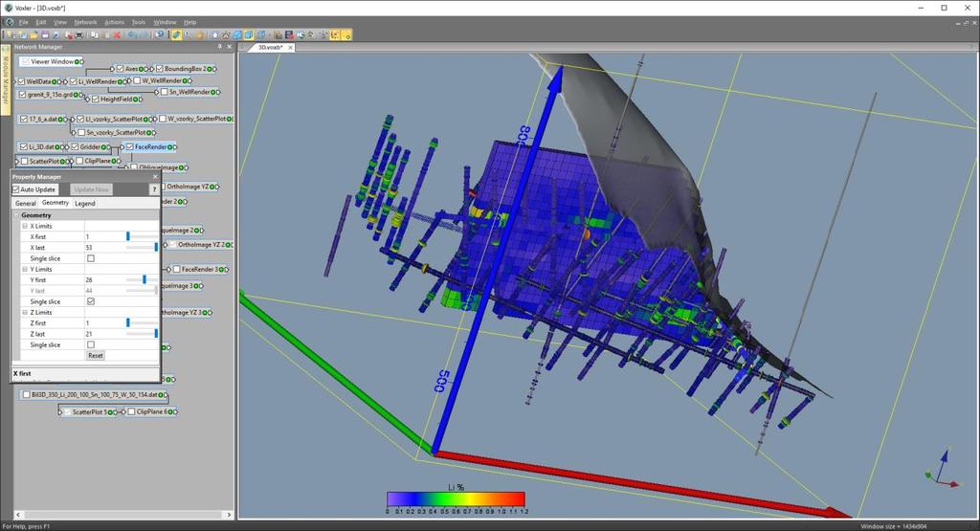Uncheck the HeightField module checkbox
980x531 pixels.
(95, 99)
